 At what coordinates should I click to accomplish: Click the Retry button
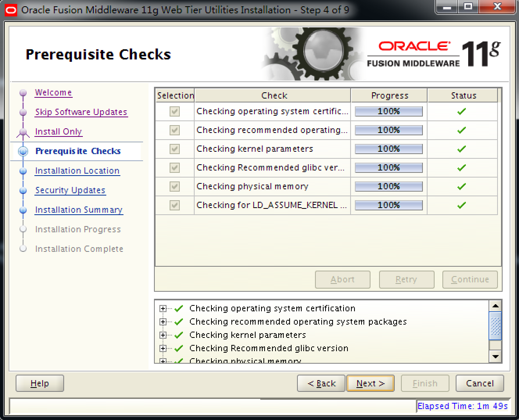point(406,280)
